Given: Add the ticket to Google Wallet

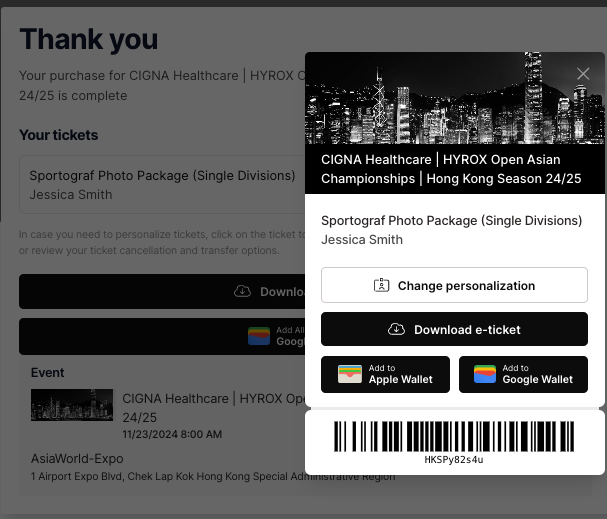Looking at the screenshot, I should point(523,374).
